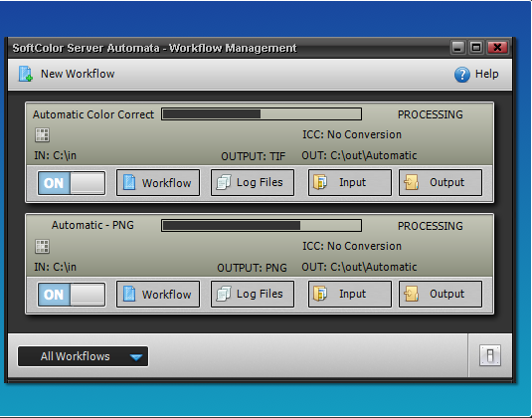Click the OUTPUT: TIF label

tap(254, 156)
